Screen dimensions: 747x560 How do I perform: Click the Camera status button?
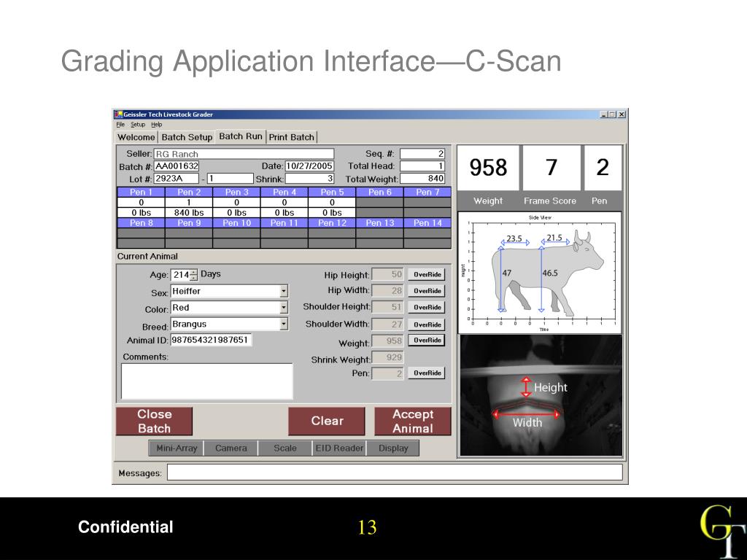[231, 448]
